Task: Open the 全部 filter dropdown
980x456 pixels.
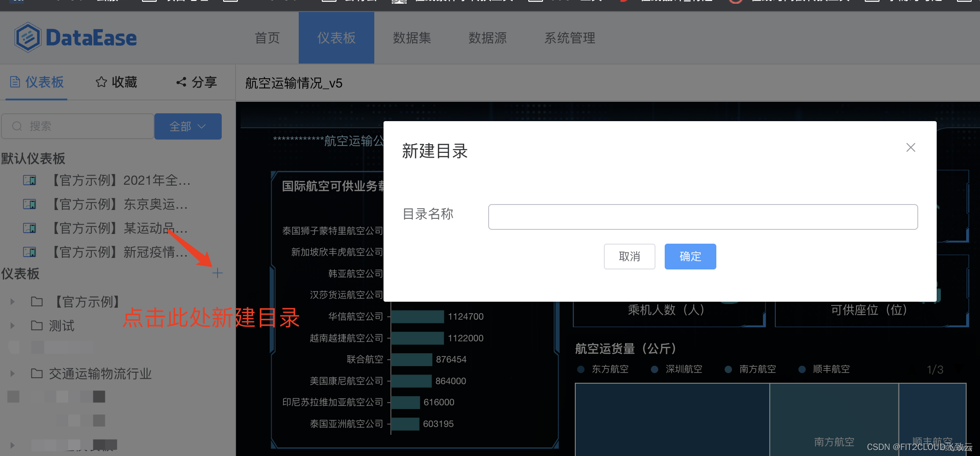Action: (x=188, y=126)
